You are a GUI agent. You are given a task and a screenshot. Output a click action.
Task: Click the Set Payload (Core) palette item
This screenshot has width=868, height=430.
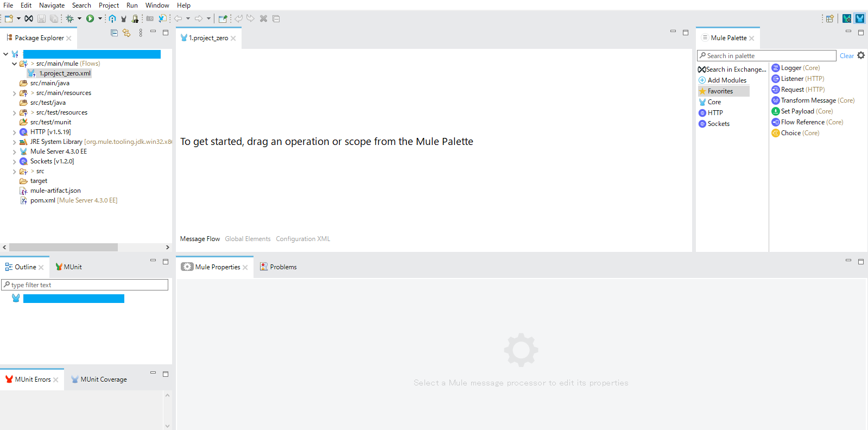pos(802,111)
